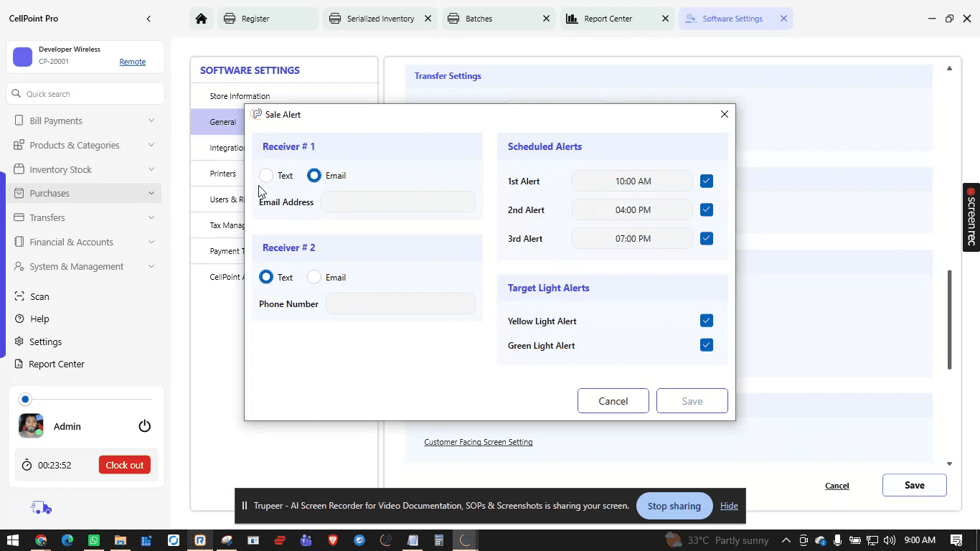This screenshot has height=551, width=980.
Task: Click the Developer Wireless store logo
Action: pos(23,57)
